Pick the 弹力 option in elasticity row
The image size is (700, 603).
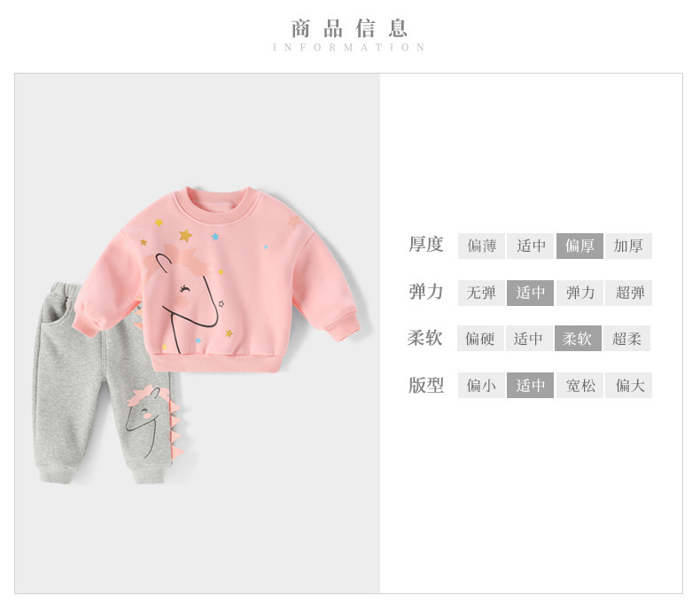[579, 293]
